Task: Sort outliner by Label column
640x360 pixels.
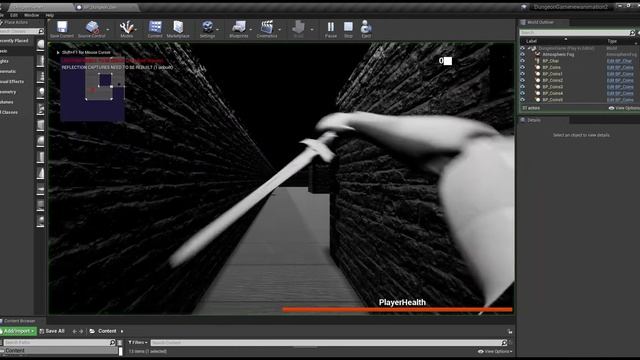Action: pos(531,41)
